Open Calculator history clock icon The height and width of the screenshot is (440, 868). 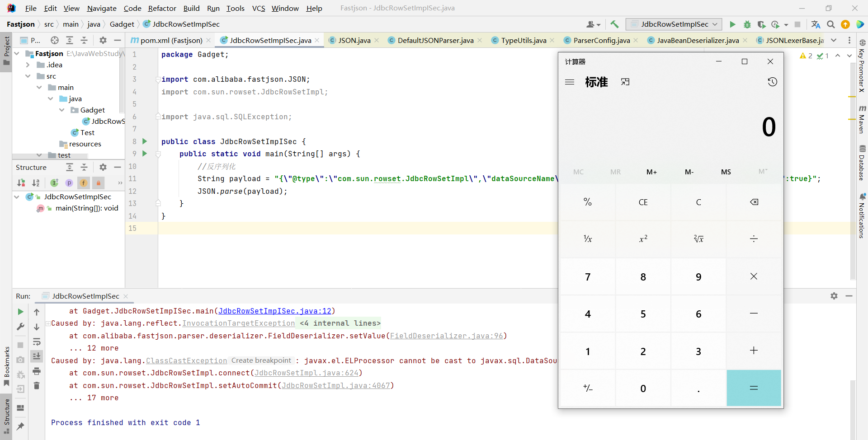(x=772, y=82)
